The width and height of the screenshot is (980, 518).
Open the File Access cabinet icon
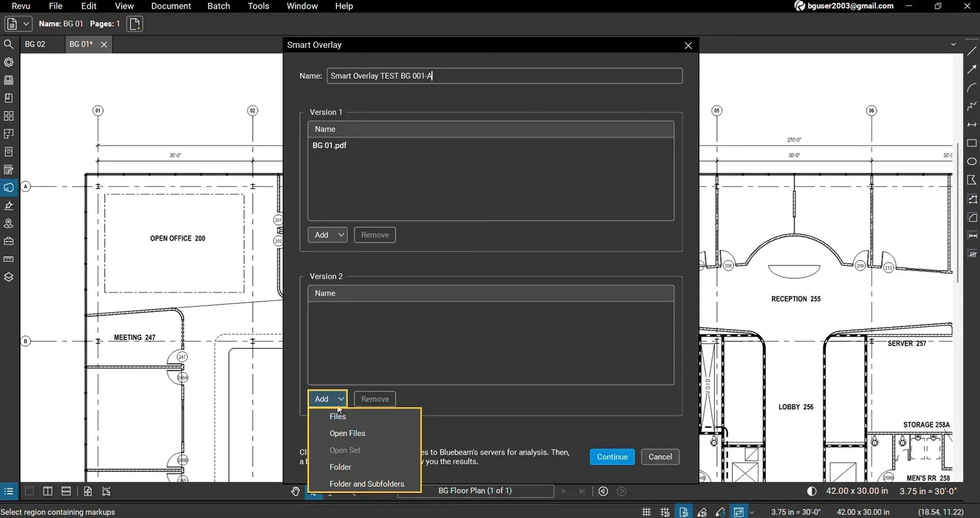pyautogui.click(x=9, y=152)
